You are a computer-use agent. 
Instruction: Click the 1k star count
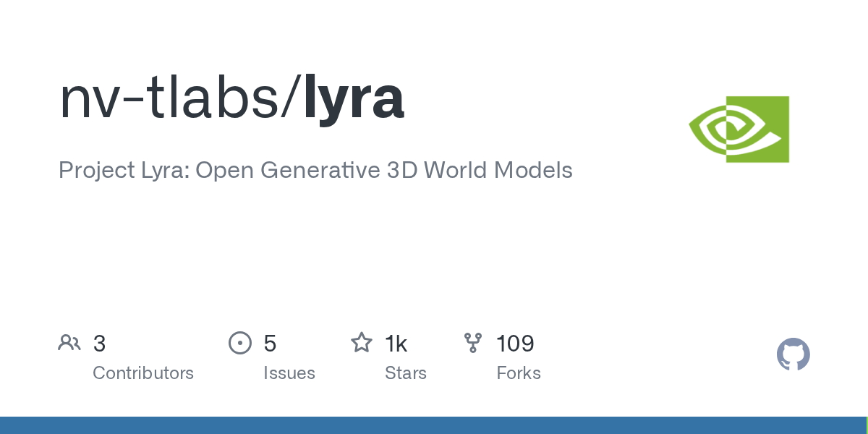pyautogui.click(x=396, y=344)
